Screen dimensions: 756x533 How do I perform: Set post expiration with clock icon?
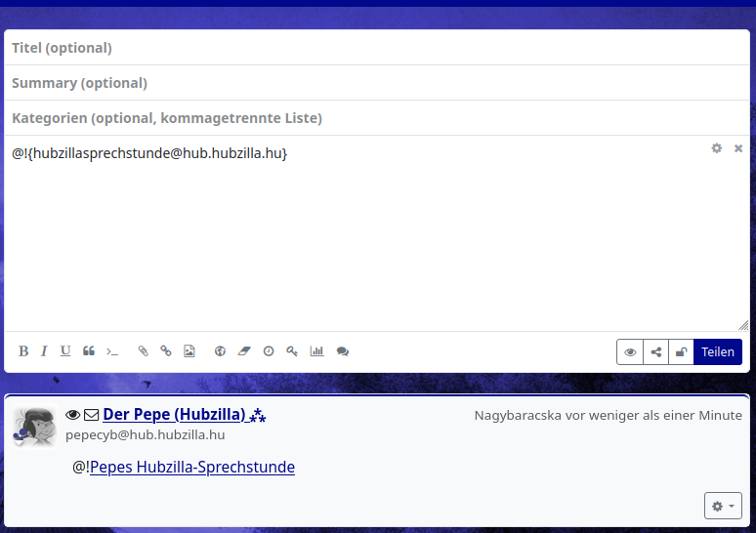269,351
